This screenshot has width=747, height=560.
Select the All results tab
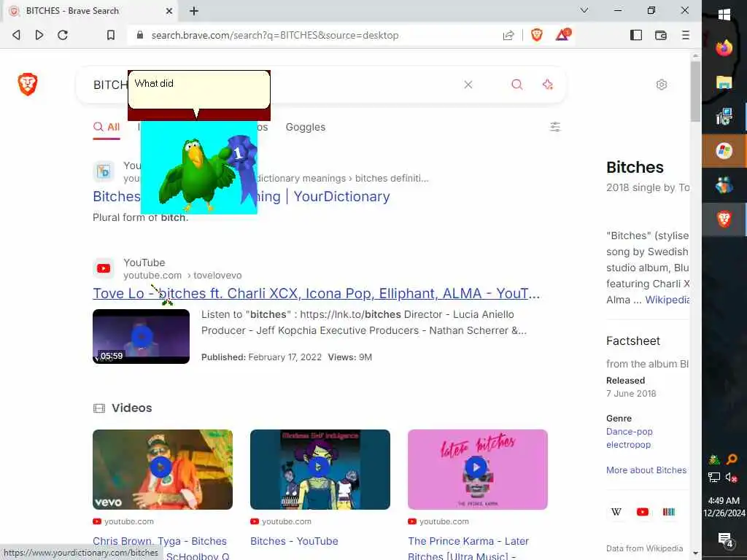tap(107, 127)
